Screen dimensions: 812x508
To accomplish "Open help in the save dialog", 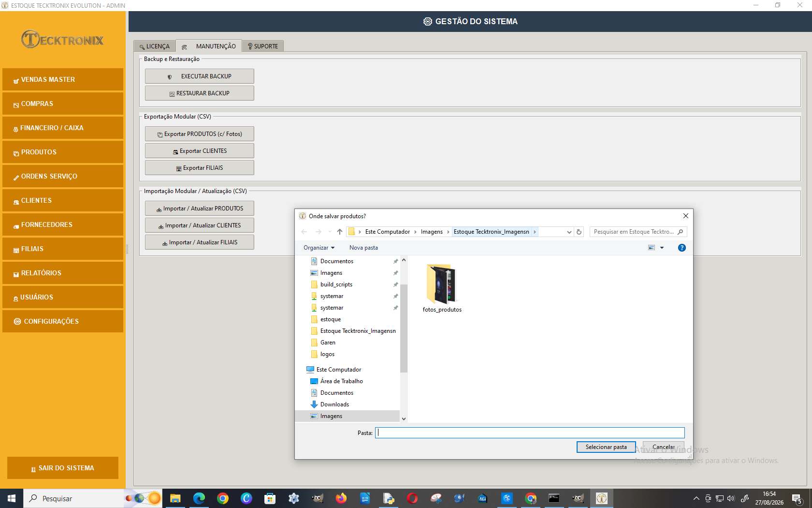I will tap(682, 248).
